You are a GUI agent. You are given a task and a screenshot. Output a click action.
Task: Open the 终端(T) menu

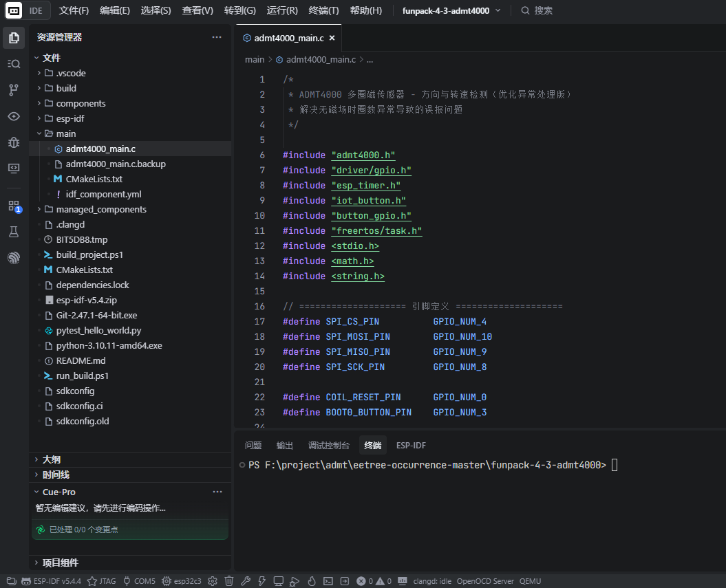(323, 10)
